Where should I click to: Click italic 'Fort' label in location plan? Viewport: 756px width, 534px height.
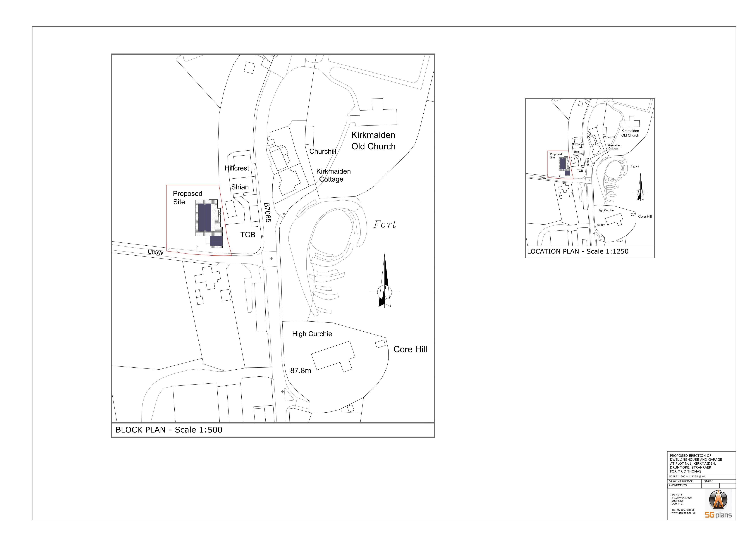coord(635,167)
